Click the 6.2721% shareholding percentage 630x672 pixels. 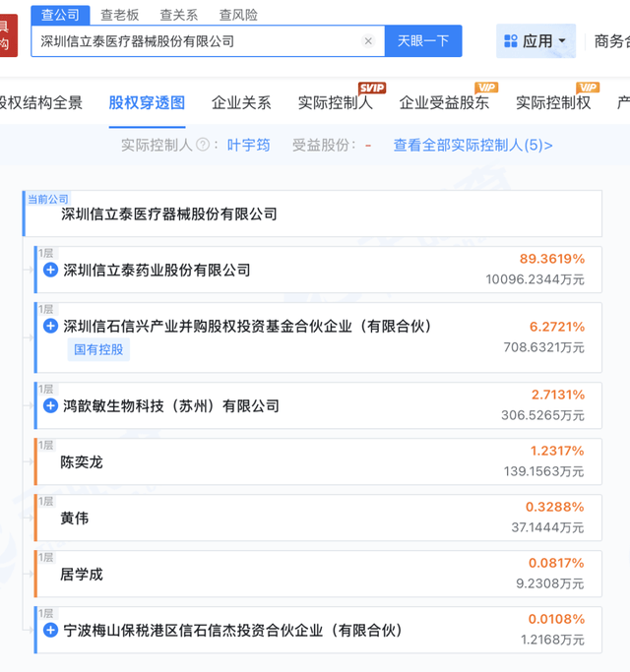(557, 327)
